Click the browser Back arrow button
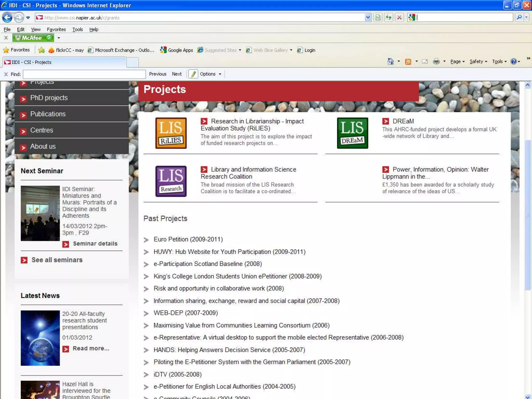 pos(7,18)
